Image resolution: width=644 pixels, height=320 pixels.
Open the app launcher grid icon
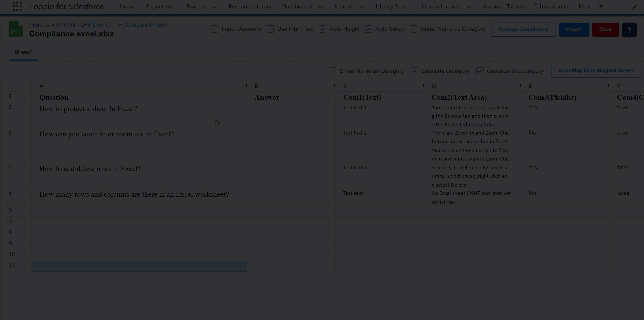click(x=17, y=6)
